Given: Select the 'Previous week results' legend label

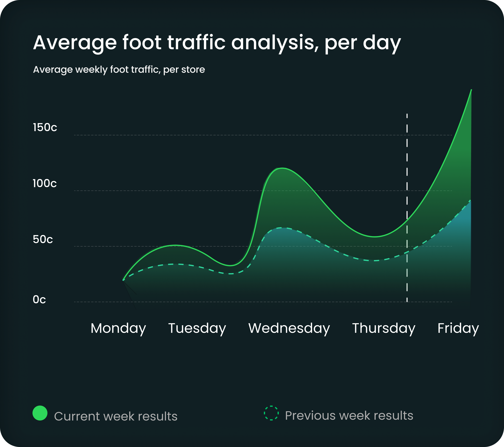Looking at the screenshot, I should 349,416.
